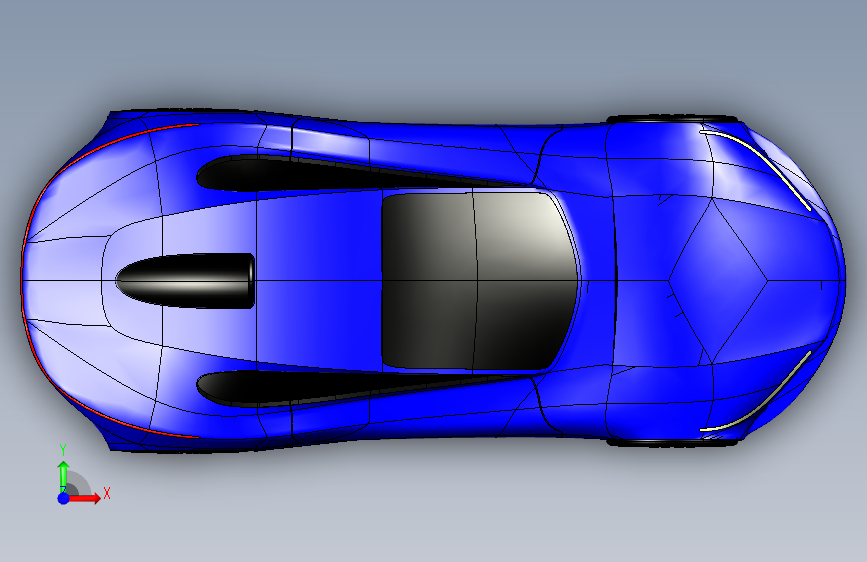Image resolution: width=867 pixels, height=562 pixels.
Task: Click the blue Z axis ball of the triad
Action: (x=64, y=498)
